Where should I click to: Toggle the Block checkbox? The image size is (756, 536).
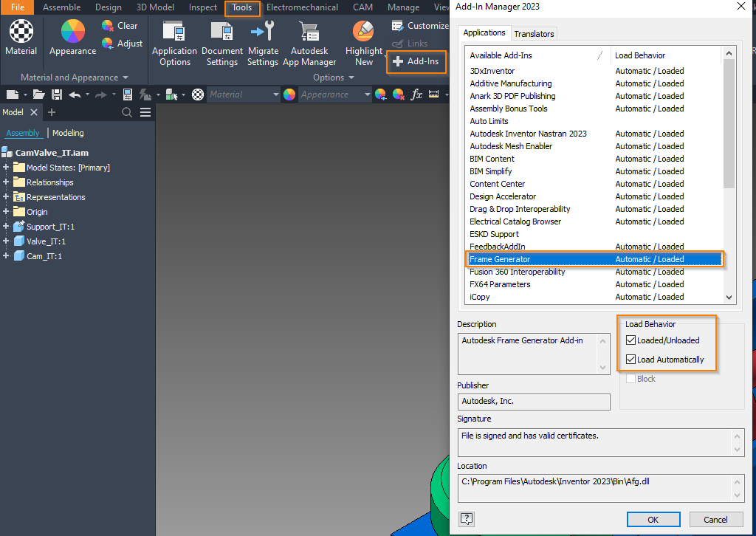[x=630, y=379]
